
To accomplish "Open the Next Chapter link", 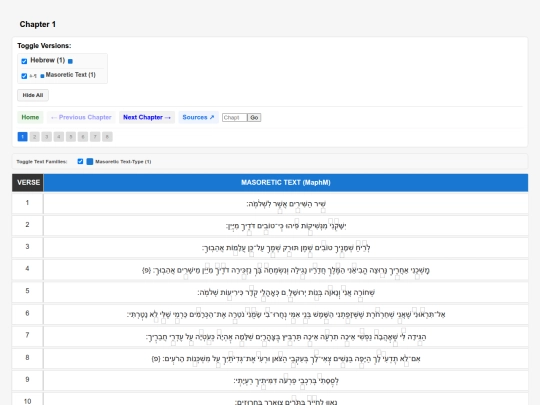I will [147, 117].
